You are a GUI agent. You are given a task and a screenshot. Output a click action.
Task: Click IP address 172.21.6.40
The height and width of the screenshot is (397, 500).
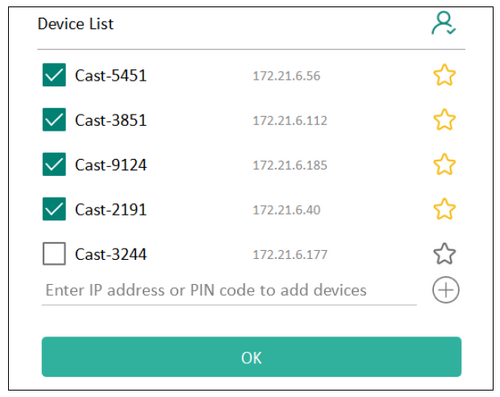coord(286,210)
